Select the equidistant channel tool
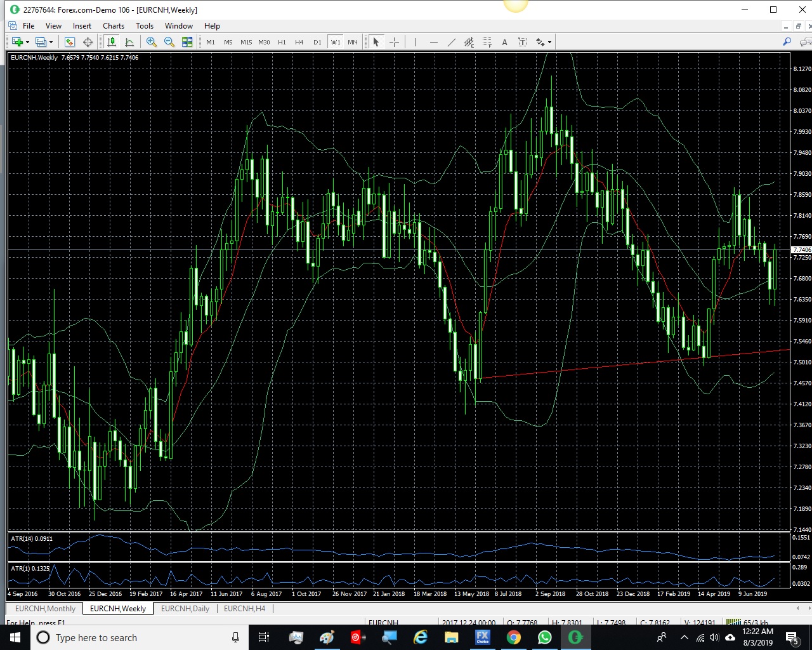 [x=469, y=42]
